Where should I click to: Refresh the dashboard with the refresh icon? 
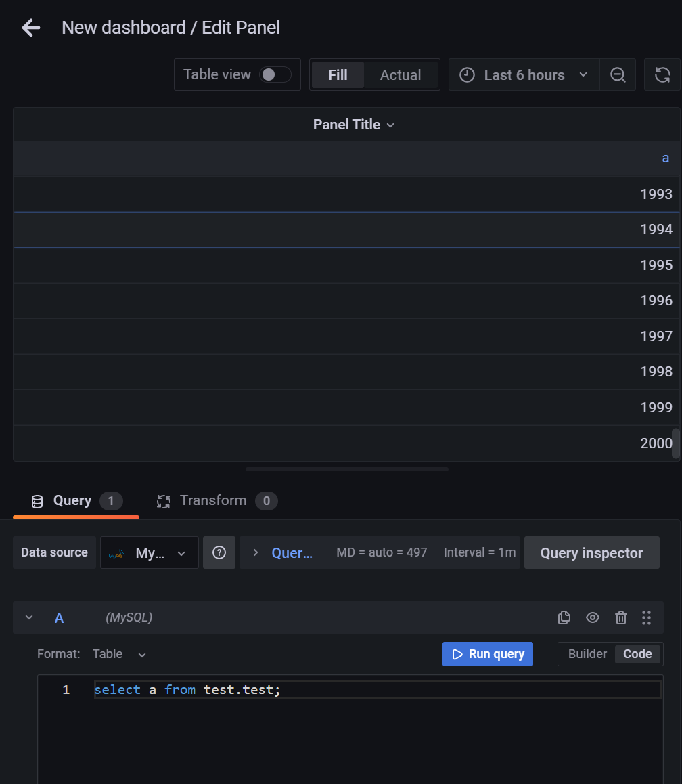pyautogui.click(x=662, y=74)
